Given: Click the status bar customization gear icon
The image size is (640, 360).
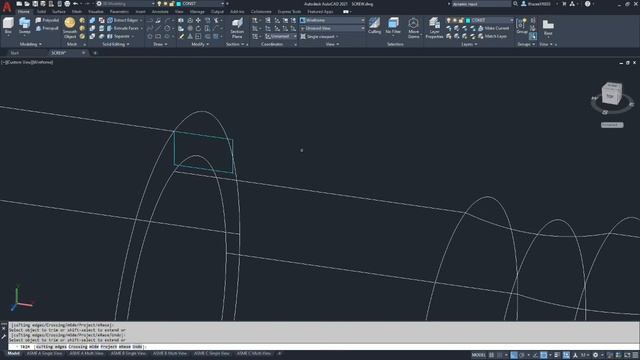Looking at the screenshot, I should (x=595, y=355).
